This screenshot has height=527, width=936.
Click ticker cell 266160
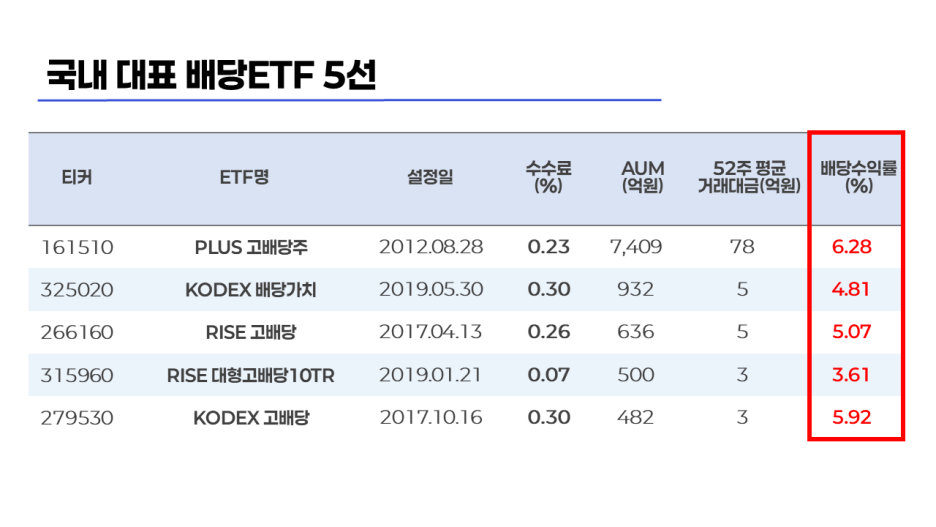pyautogui.click(x=77, y=332)
